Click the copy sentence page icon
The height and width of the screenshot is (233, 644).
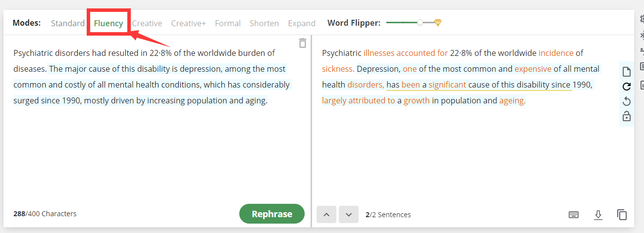(x=627, y=72)
